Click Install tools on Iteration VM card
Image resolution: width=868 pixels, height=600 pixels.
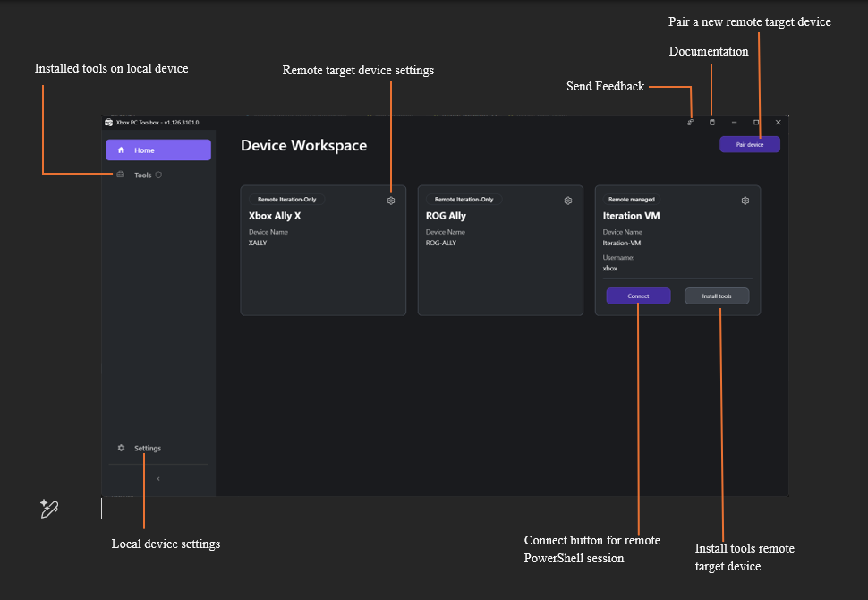point(717,296)
